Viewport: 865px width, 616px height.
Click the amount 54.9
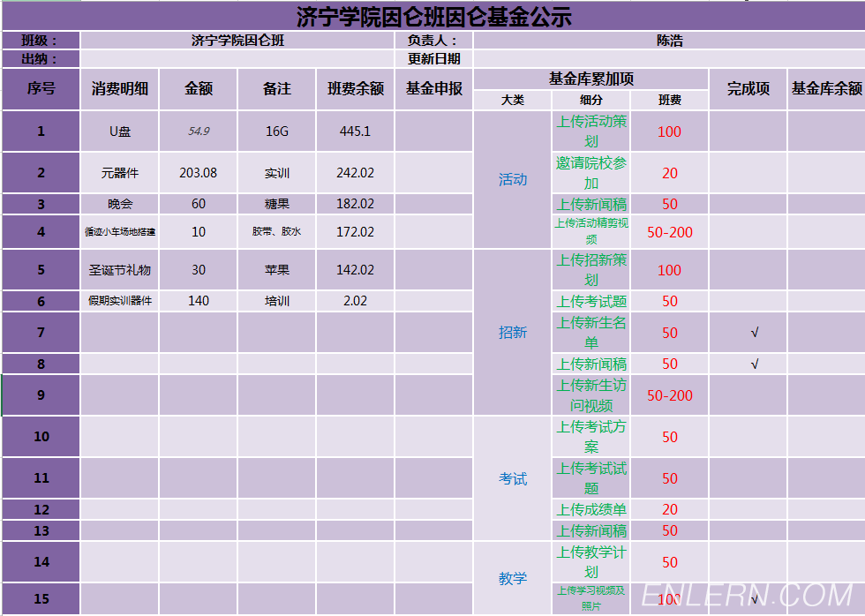coord(199,131)
